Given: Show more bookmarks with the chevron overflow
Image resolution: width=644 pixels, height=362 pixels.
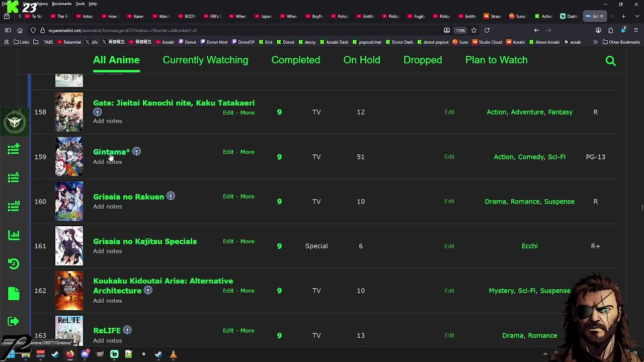Looking at the screenshot, I should 595,42.
